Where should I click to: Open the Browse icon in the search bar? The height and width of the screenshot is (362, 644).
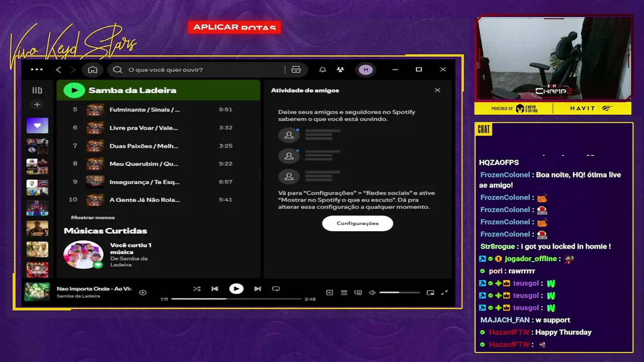[x=296, y=69]
